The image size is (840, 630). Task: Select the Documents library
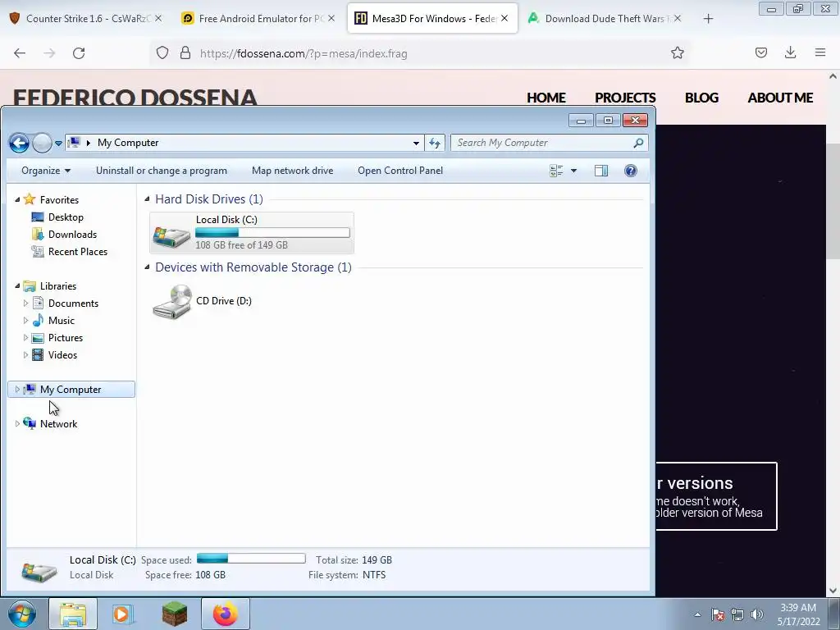pyautogui.click(x=73, y=304)
